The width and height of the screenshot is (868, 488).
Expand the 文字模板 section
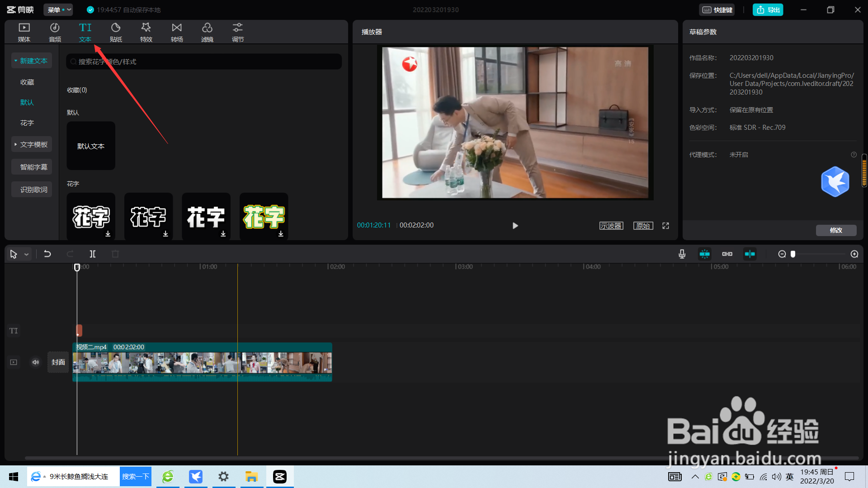[x=32, y=144]
